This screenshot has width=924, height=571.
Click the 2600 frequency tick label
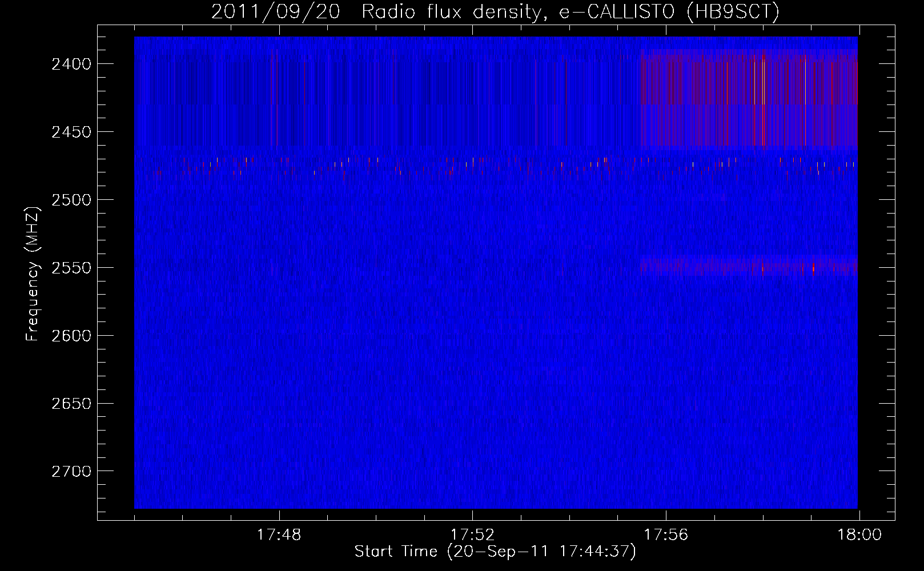(71, 336)
